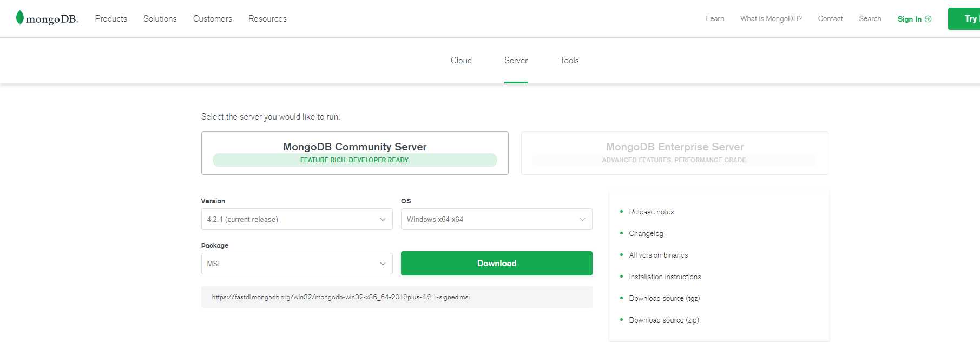This screenshot has height=342, width=980.
Task: Go to the Learn link
Action: tap(715, 18)
